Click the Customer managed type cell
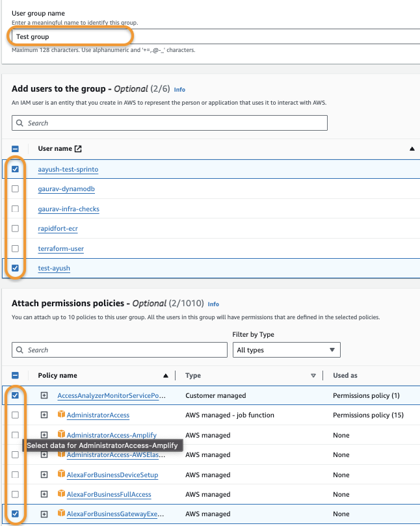Screen dimensions: 420x526 click(x=216, y=395)
